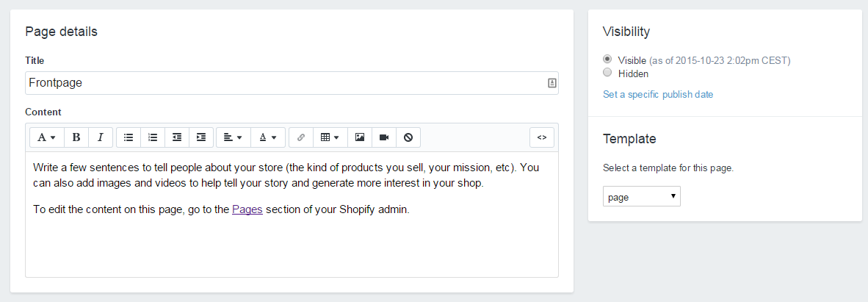Screen dimensions: 868x302
Task: Outdent the selected paragraph
Action: [177, 137]
